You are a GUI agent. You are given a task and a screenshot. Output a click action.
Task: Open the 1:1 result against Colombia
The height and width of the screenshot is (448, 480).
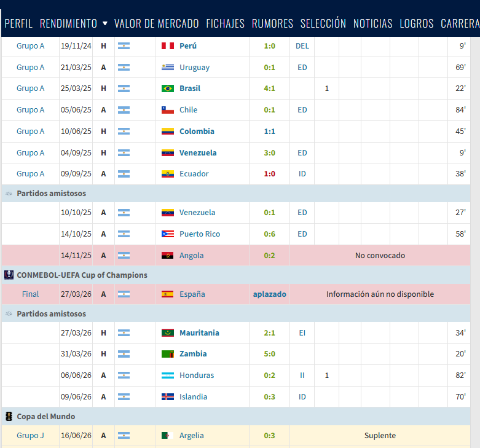[x=269, y=132]
